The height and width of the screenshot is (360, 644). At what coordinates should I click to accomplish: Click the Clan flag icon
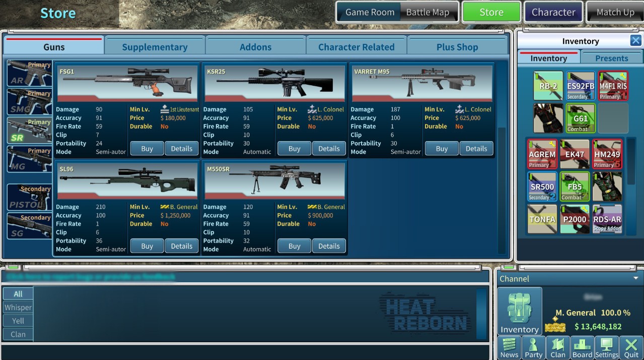[x=558, y=347]
